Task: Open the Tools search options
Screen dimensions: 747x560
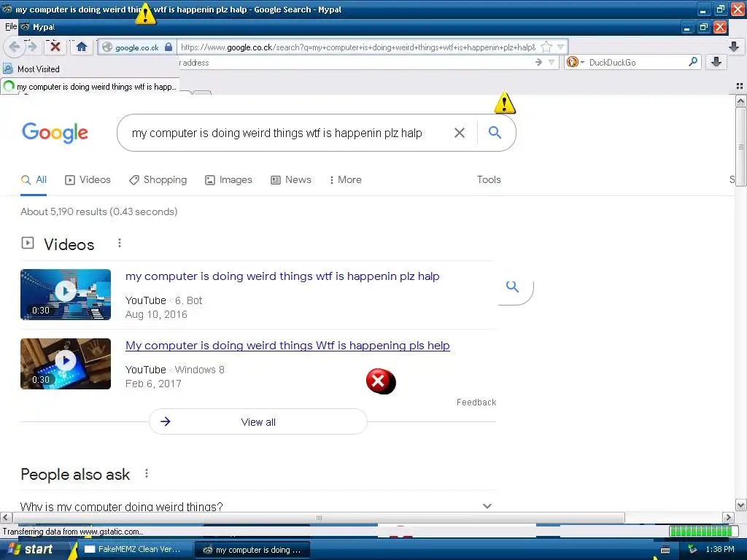Action: tap(489, 179)
